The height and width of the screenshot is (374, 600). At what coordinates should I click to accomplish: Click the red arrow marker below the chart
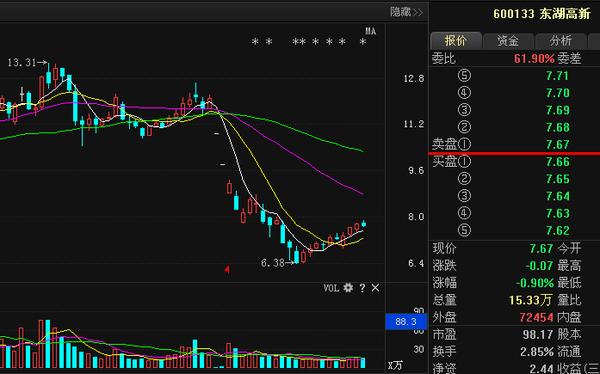pyautogui.click(x=227, y=270)
